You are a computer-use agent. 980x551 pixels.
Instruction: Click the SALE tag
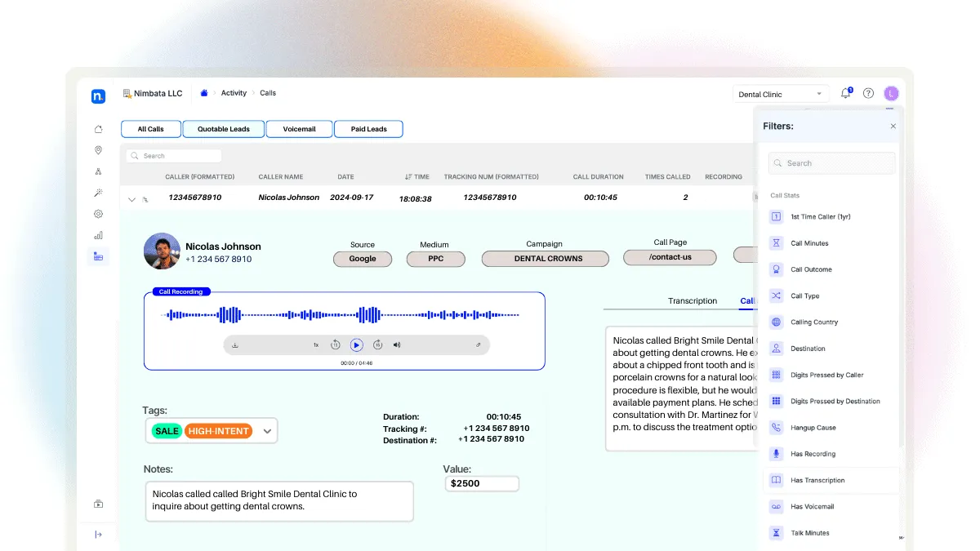click(x=167, y=431)
